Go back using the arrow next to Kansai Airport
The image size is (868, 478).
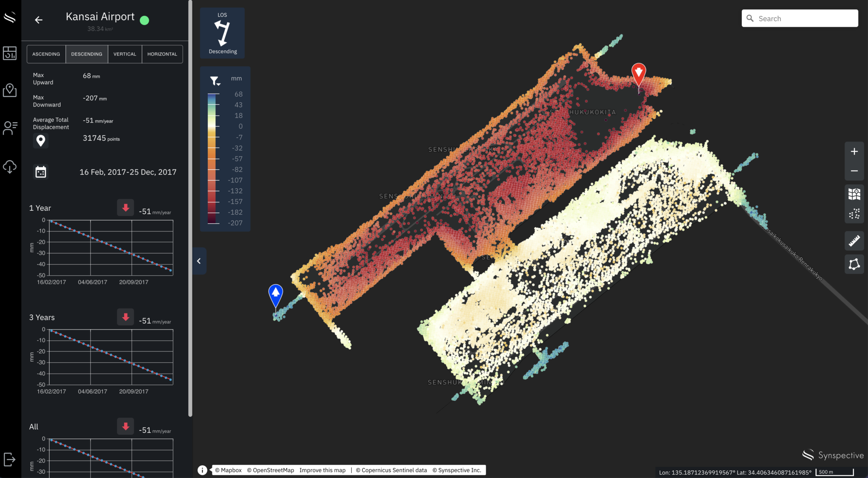(x=39, y=20)
